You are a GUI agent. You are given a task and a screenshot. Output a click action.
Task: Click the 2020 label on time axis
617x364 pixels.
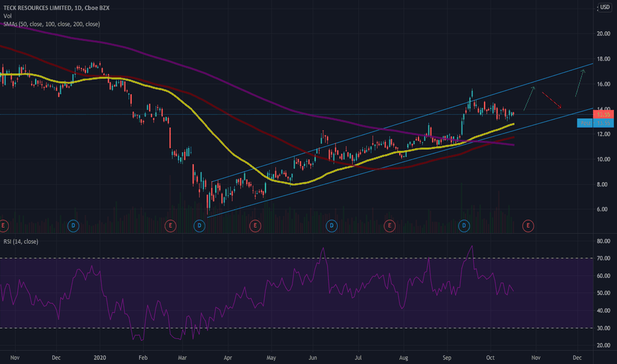(x=100, y=357)
